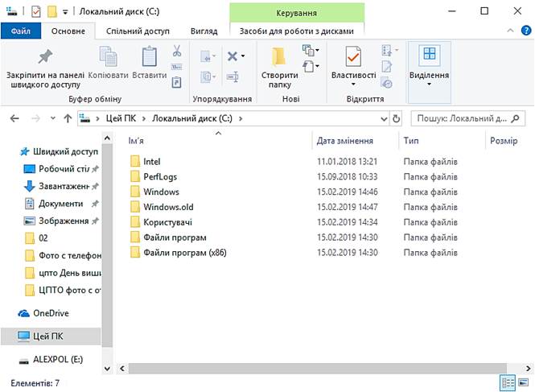Click the open icon in Відкриття group
This screenshot has width=535, height=392.
pos(387,50)
